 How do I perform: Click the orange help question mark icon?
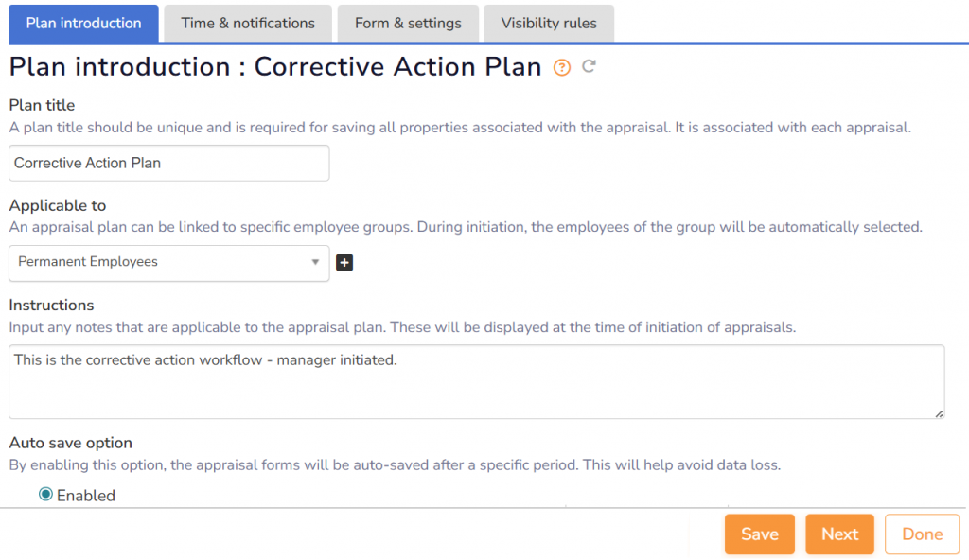point(562,67)
